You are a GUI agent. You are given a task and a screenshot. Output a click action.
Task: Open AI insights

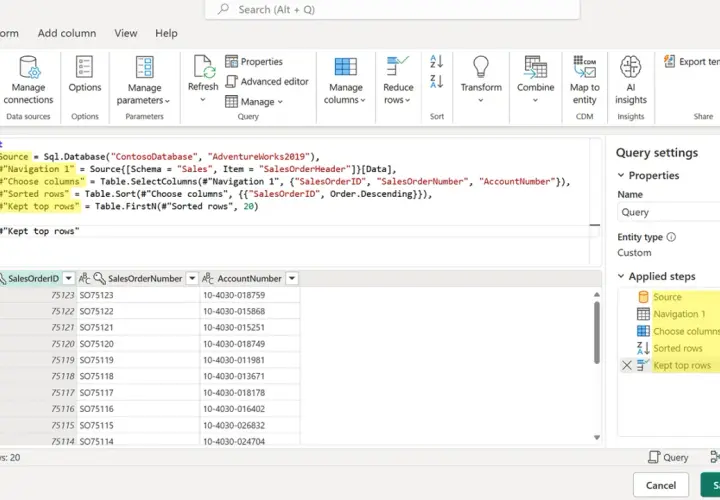tap(630, 80)
